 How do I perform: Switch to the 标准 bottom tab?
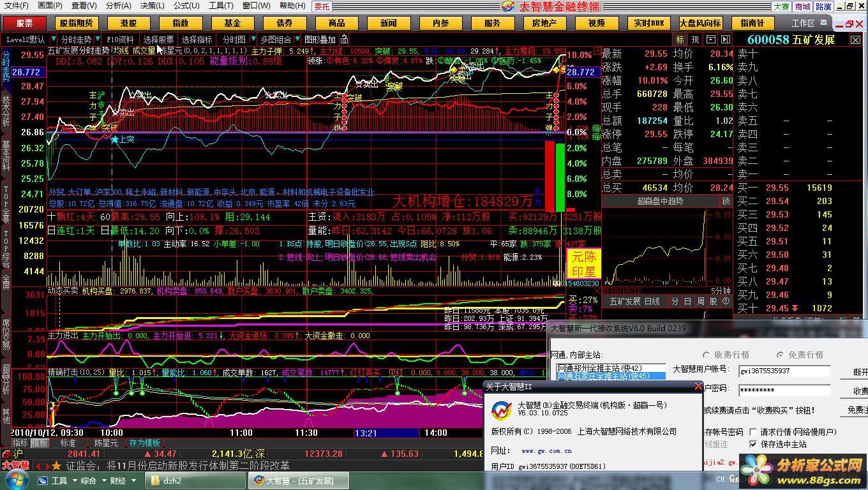pos(68,443)
